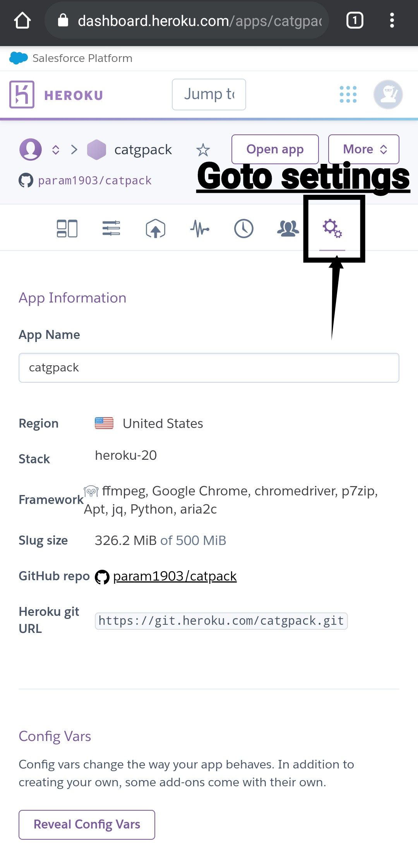Viewport: 418px width, 868px height.
Task: Tap the lock icon in address bar
Action: click(63, 21)
